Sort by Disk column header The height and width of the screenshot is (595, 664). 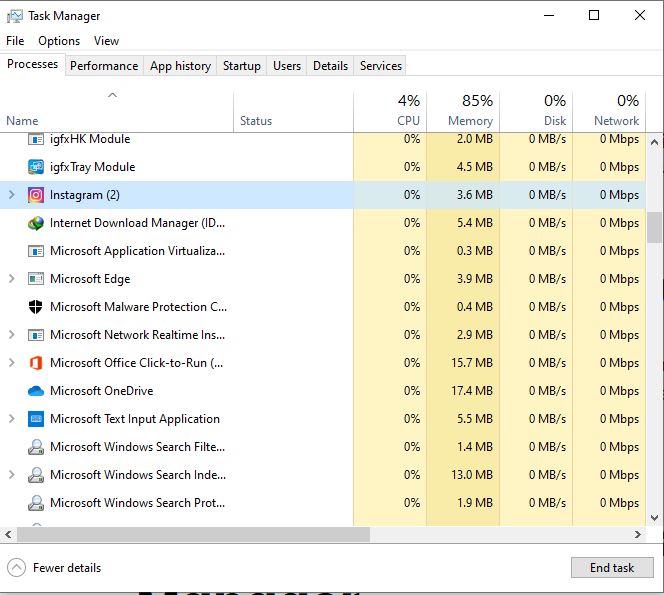536,111
